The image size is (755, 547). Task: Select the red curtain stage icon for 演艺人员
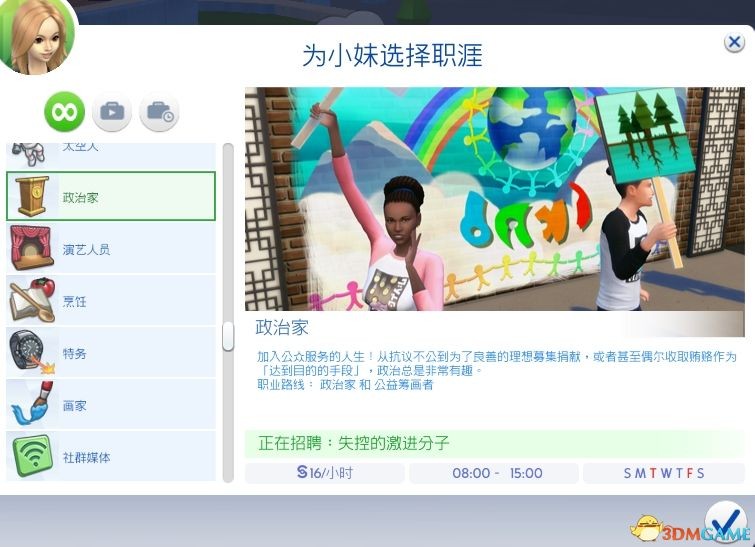pyautogui.click(x=31, y=248)
